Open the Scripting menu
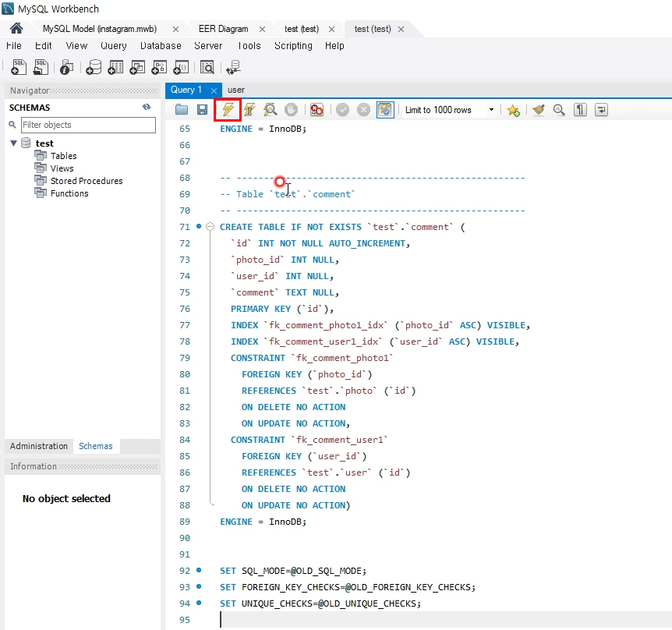672x630 pixels. pyautogui.click(x=294, y=46)
